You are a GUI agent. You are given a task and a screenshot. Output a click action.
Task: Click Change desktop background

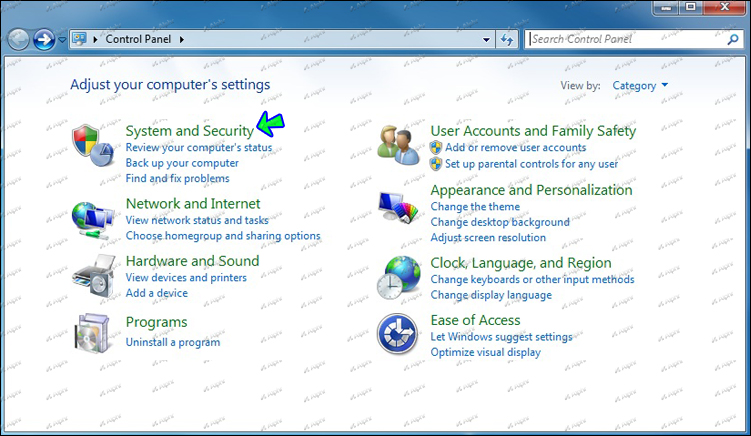tap(500, 222)
